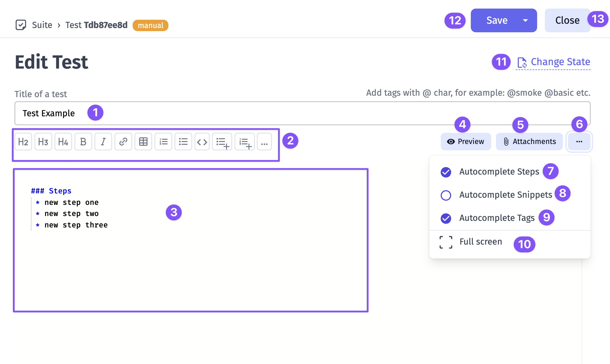Apply H4 heading format
This screenshot has width=610, height=364.
[63, 142]
